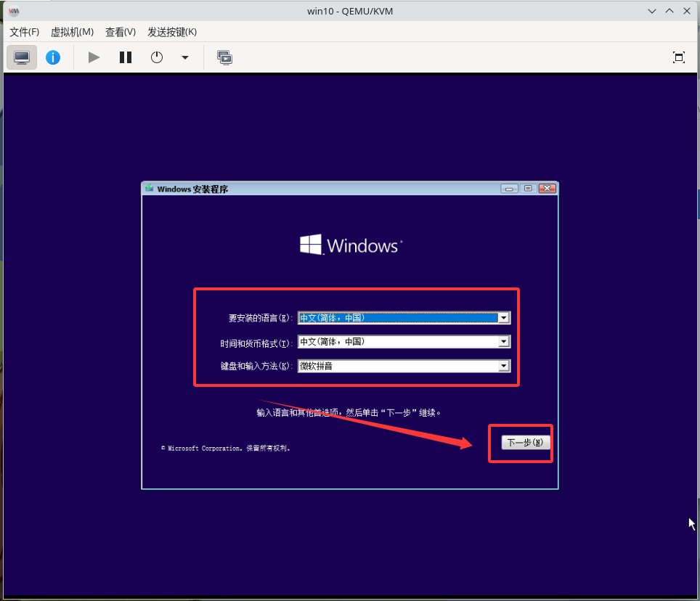
Task: Expand the 键盘和输入方法 dropdown arrow
Action: click(x=504, y=367)
